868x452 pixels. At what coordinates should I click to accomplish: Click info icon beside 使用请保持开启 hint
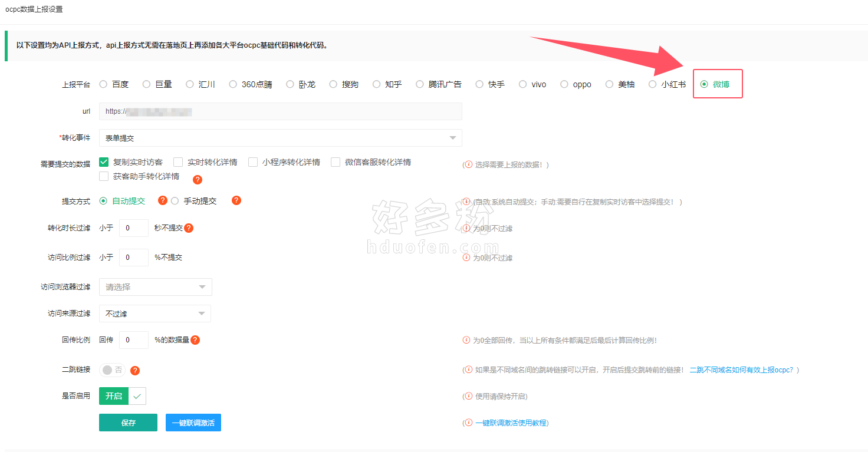469,396
